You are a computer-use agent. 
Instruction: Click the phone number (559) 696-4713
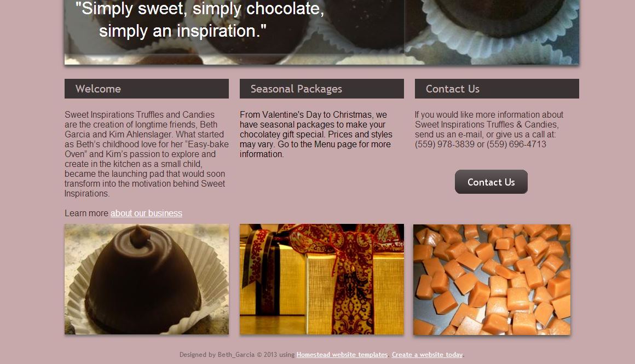pos(516,145)
